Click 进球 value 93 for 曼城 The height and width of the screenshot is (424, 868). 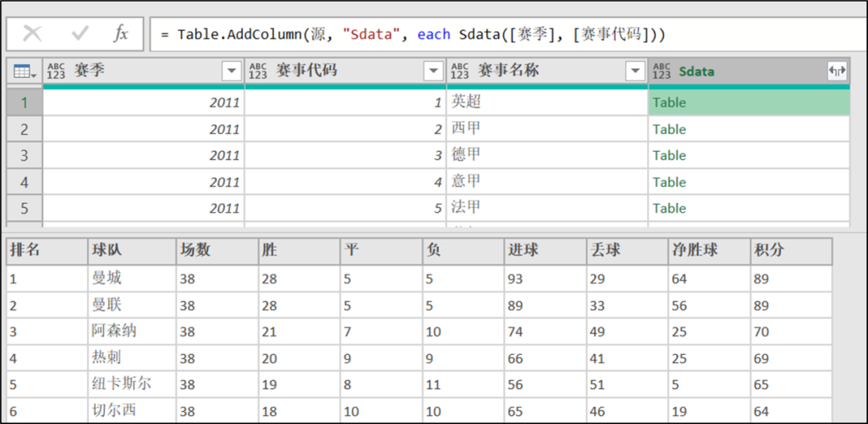point(545,279)
